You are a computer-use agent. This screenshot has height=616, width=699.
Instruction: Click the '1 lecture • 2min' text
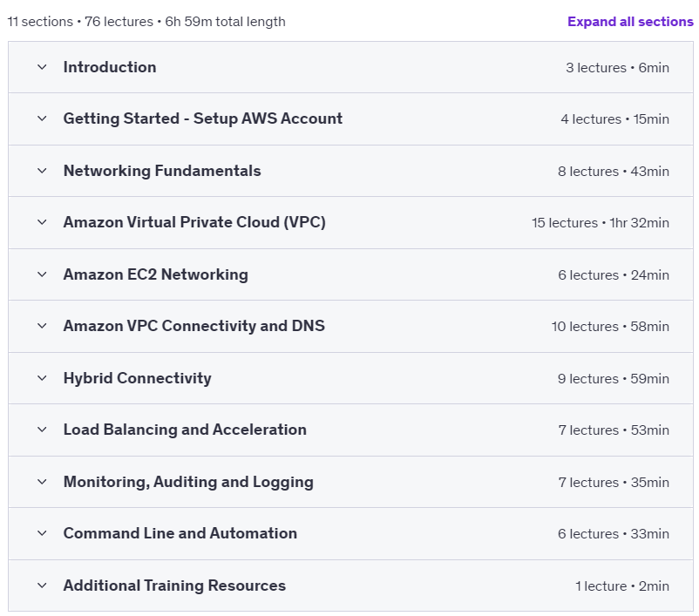point(622,586)
